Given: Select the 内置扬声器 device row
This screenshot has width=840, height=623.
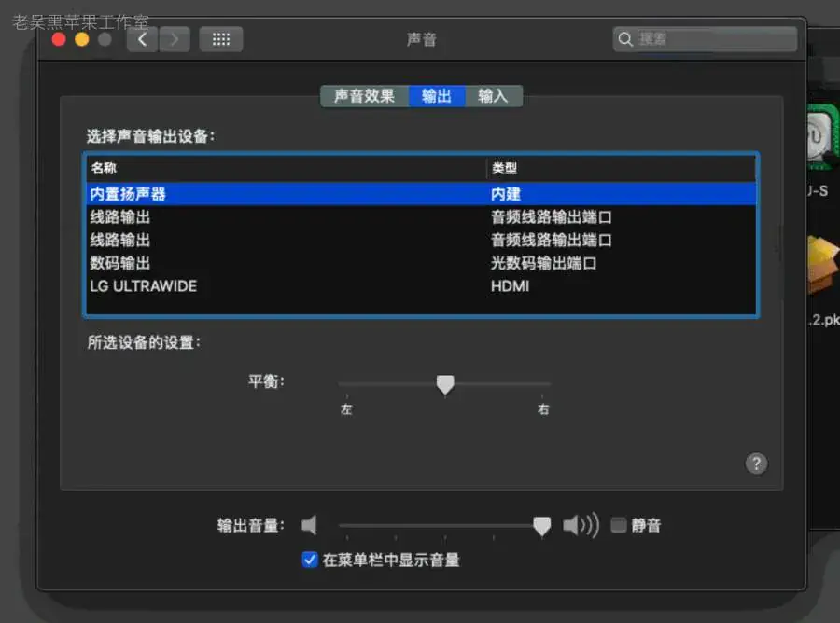Looking at the screenshot, I should click(x=421, y=194).
